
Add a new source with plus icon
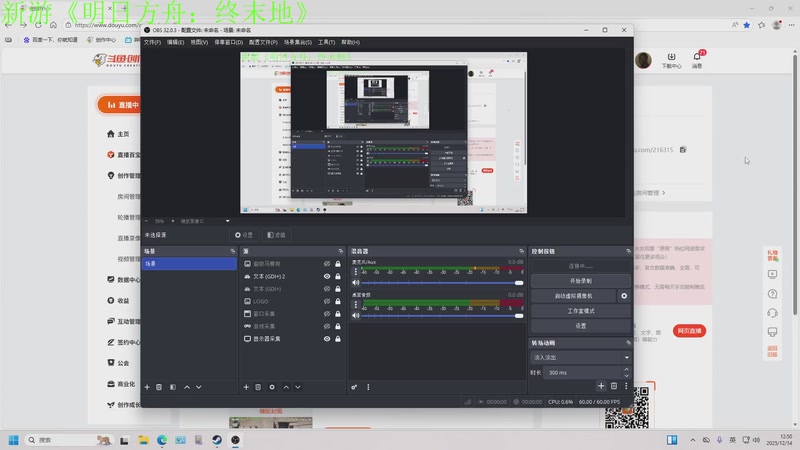click(x=246, y=387)
